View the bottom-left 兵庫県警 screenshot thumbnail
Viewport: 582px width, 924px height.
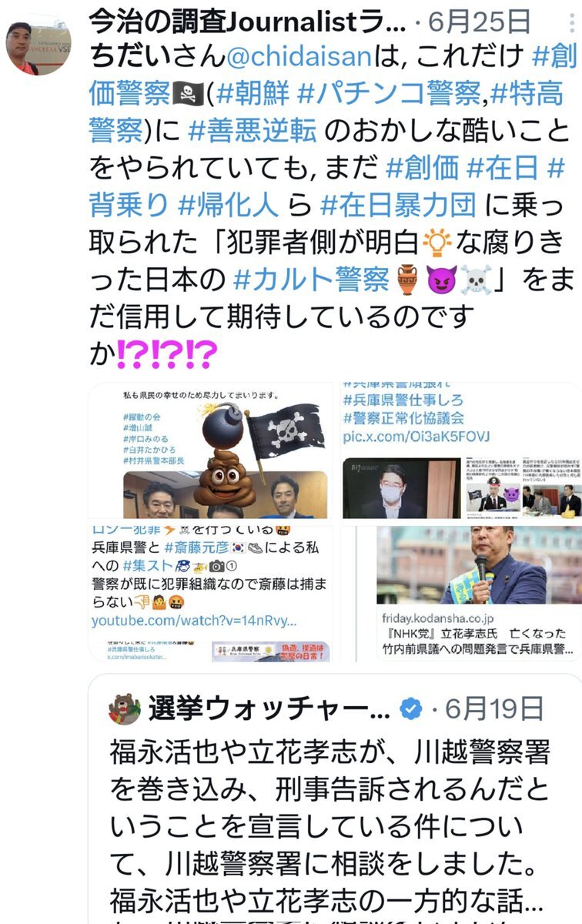click(212, 592)
